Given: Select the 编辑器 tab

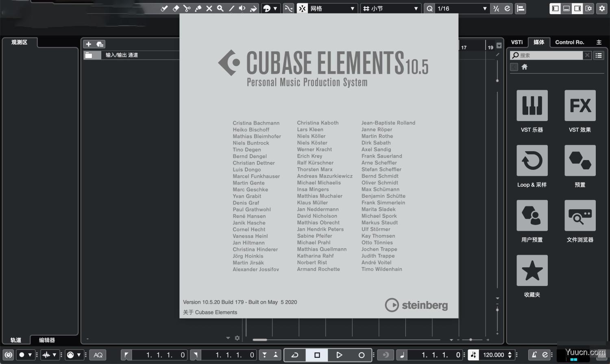Looking at the screenshot, I should tap(47, 340).
